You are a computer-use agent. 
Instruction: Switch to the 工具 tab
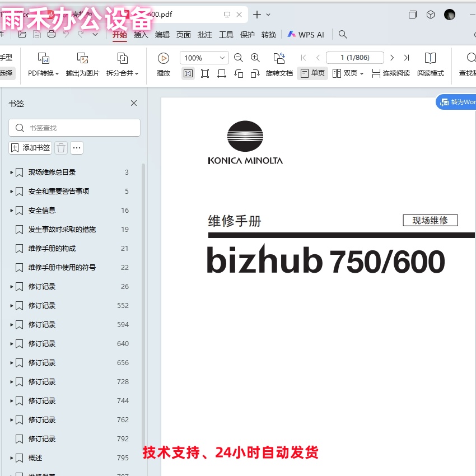click(x=226, y=35)
